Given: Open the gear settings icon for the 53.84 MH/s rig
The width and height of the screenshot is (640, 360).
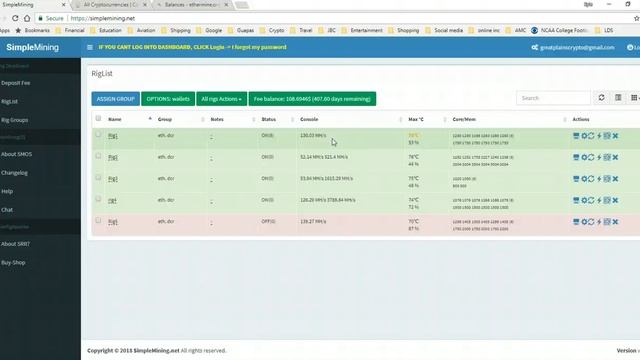Looking at the screenshot, I should point(584,179).
